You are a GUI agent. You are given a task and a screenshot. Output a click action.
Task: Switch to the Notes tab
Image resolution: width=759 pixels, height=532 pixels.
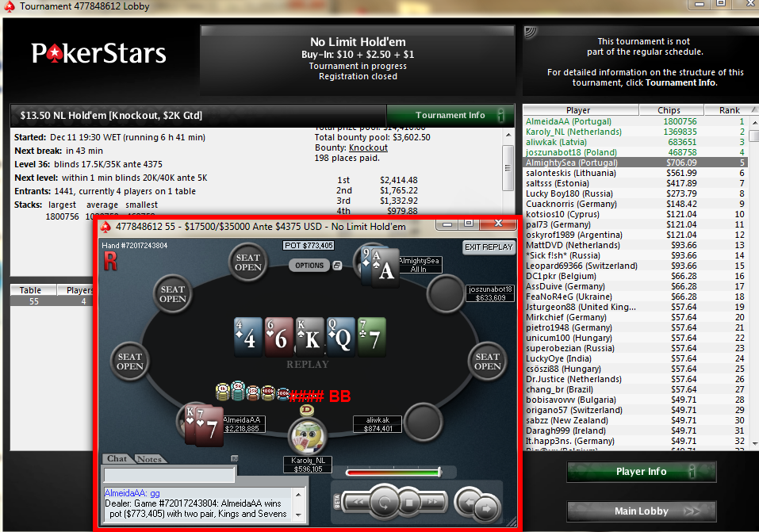click(149, 459)
